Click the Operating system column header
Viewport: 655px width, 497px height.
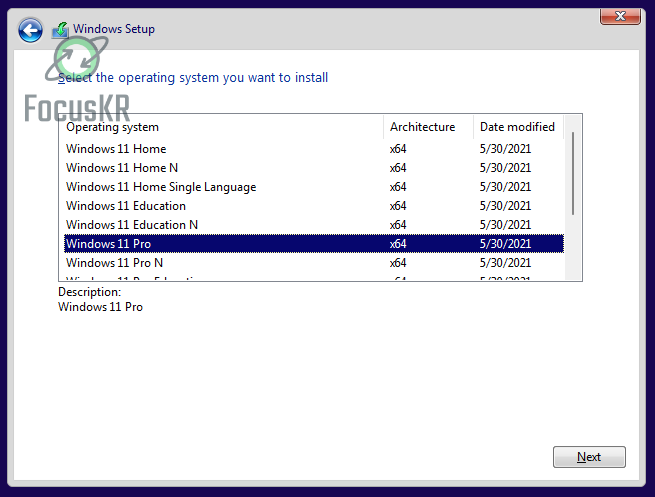(x=221, y=127)
